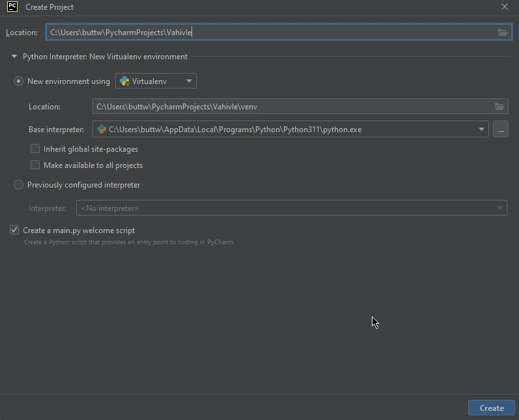
Task: Click the Create Project title text
Action: click(x=49, y=7)
